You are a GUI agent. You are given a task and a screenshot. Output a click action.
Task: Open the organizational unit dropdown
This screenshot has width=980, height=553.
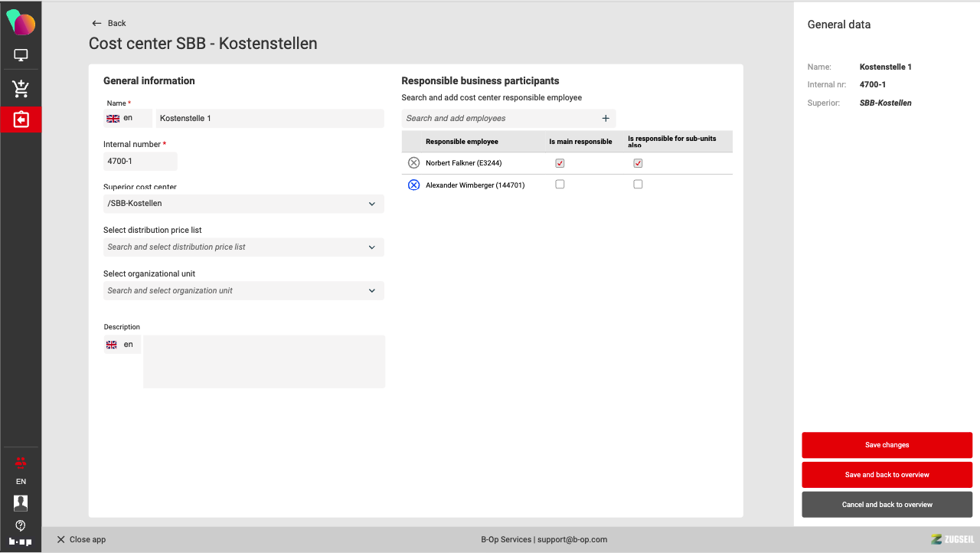point(372,291)
